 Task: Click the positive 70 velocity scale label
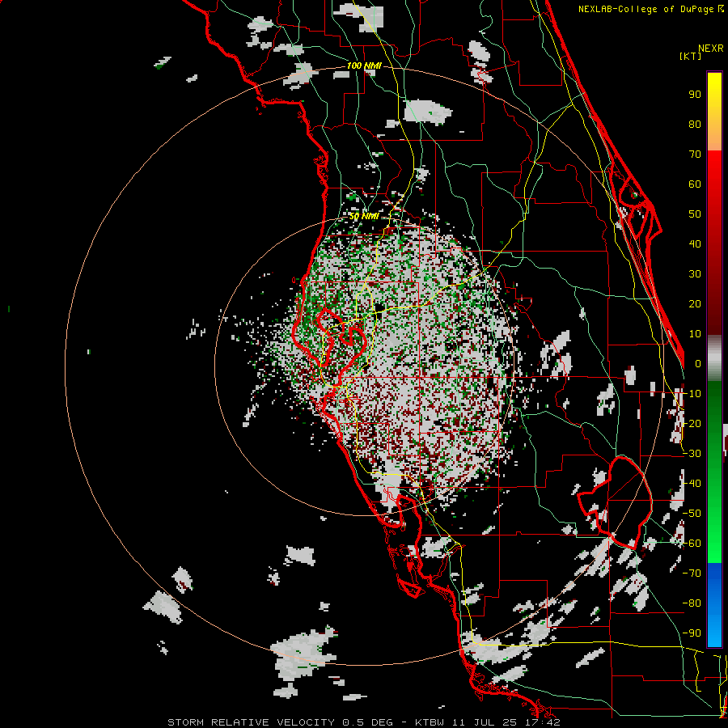[x=695, y=154]
